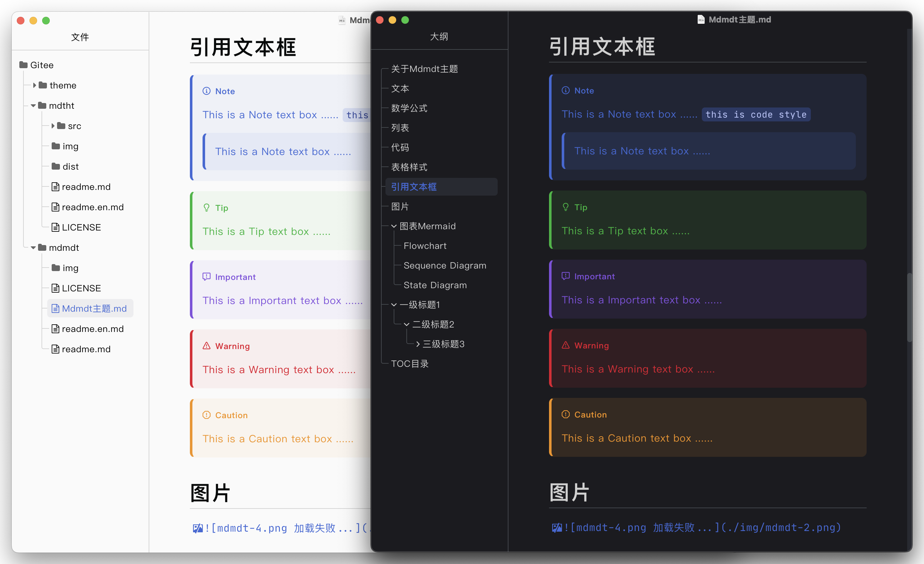Select 数学公式 in the outline
Image resolution: width=924 pixels, height=564 pixels.
point(409,108)
